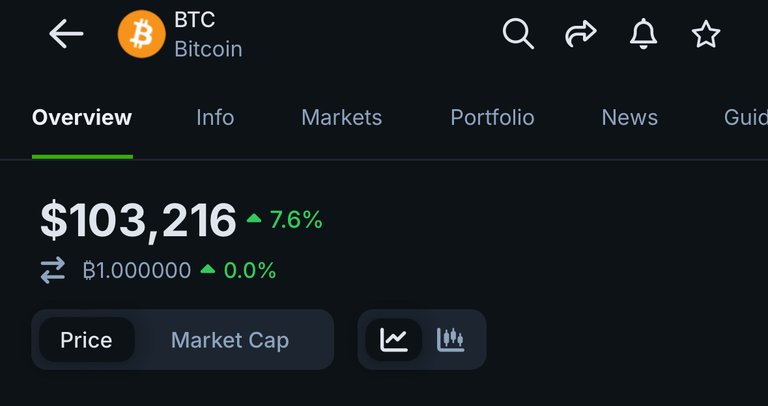Switch to line chart view
Screen dimensions: 768x406
click(x=394, y=339)
